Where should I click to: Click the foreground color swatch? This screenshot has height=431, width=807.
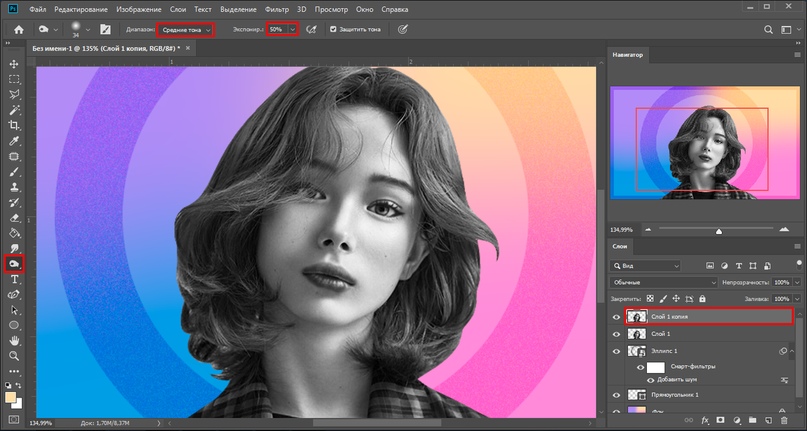[10, 398]
